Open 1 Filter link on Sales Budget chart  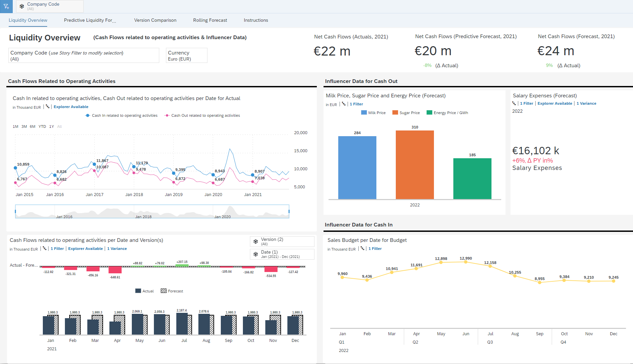coord(375,249)
